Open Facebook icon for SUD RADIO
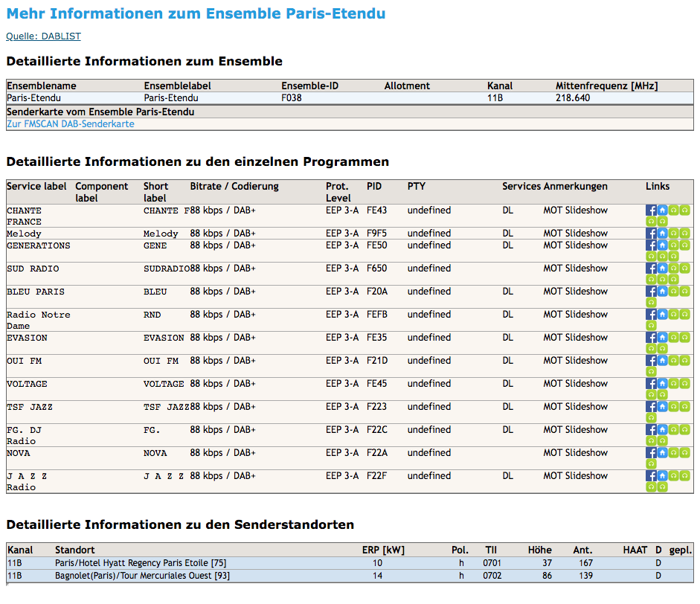 pos(651,269)
